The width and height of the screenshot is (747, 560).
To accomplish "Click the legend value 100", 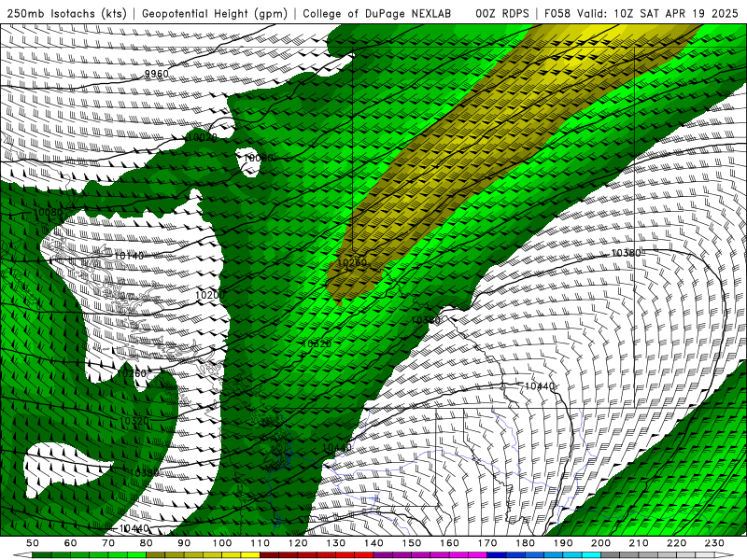I will (x=222, y=543).
